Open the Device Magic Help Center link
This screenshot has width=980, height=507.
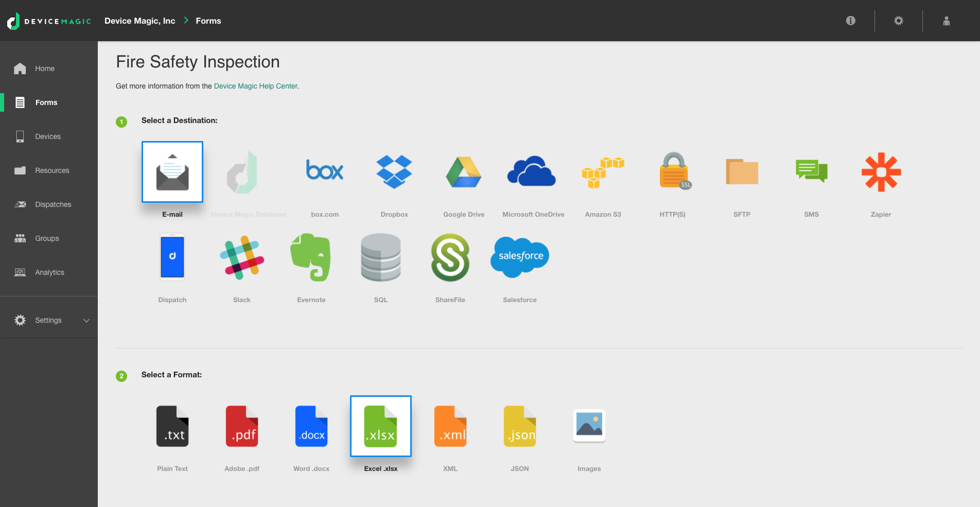(x=256, y=86)
